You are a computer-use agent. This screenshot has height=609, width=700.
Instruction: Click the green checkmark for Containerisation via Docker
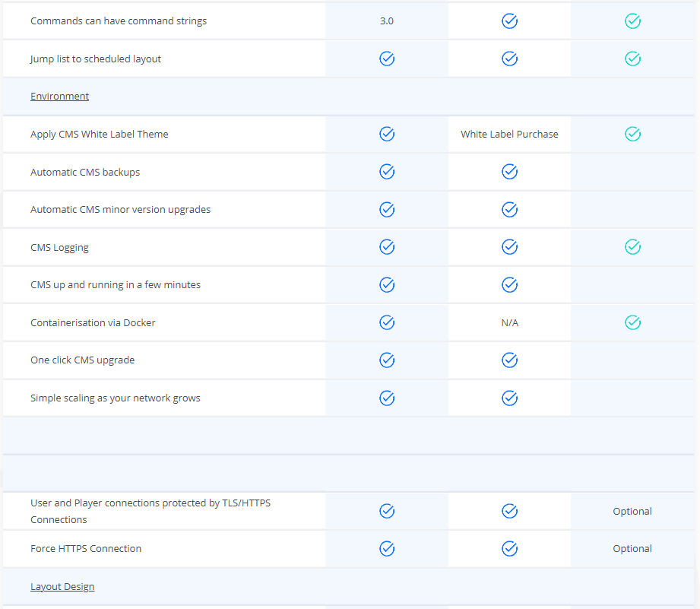(x=632, y=322)
